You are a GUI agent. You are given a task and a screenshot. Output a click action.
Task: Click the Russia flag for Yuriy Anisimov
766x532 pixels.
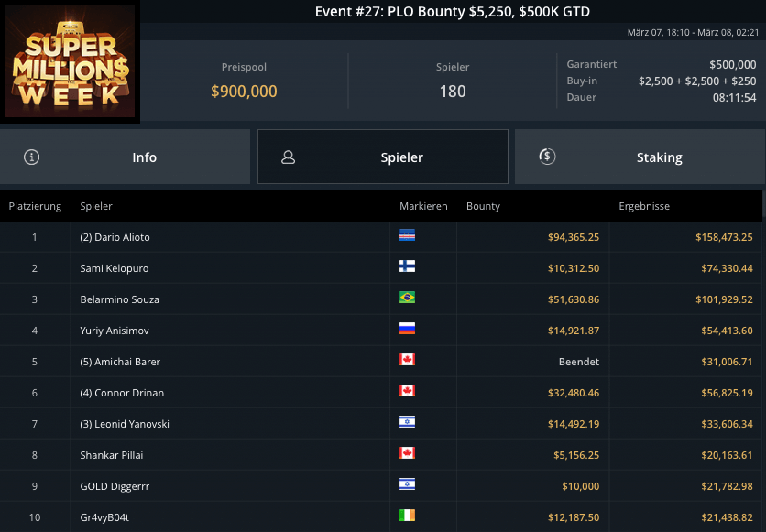[408, 330]
